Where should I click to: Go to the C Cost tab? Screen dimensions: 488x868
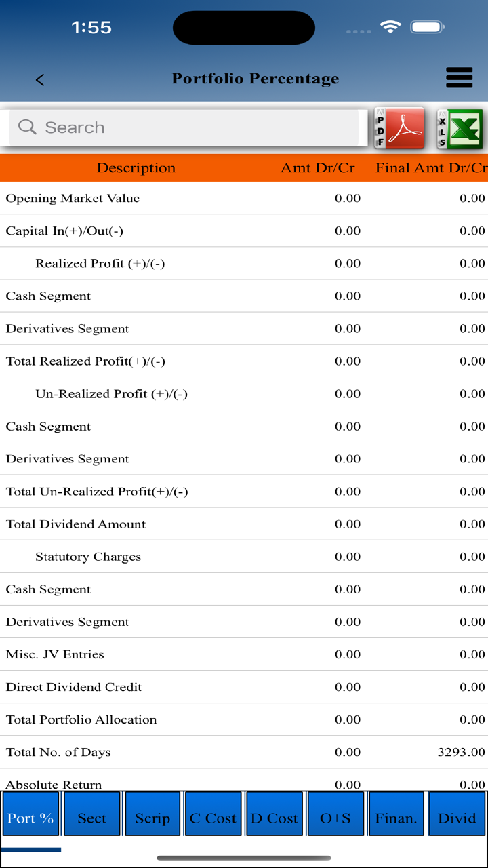pos(213,818)
